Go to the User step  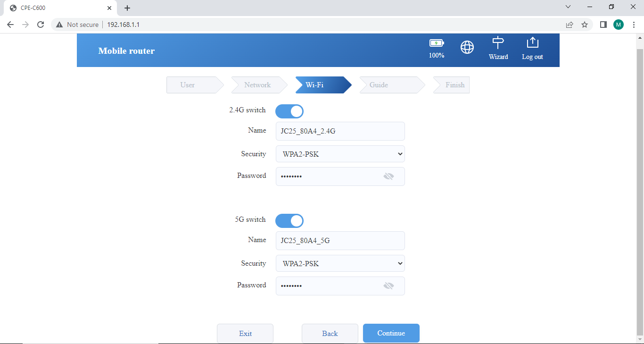click(195, 85)
